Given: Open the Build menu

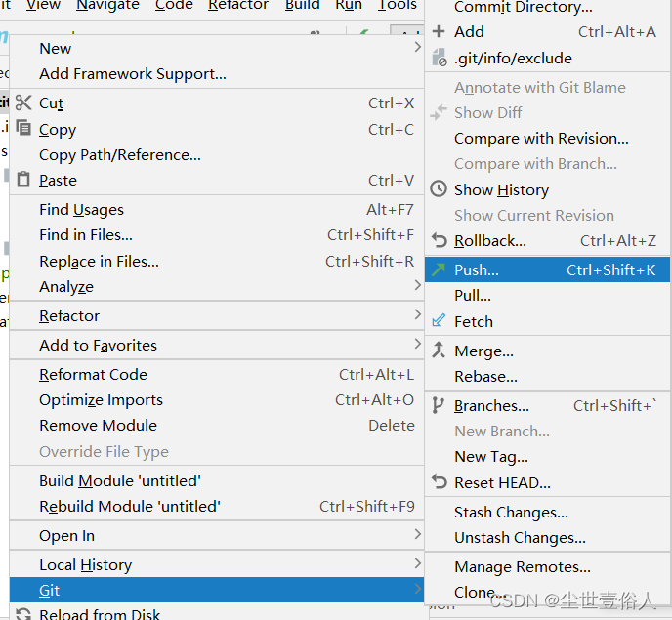Looking at the screenshot, I should (303, 5).
